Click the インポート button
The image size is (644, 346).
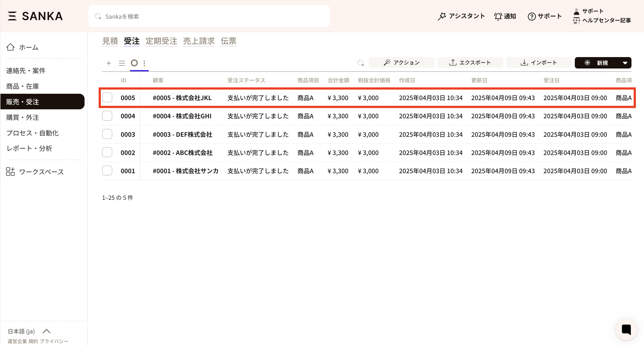coord(539,62)
